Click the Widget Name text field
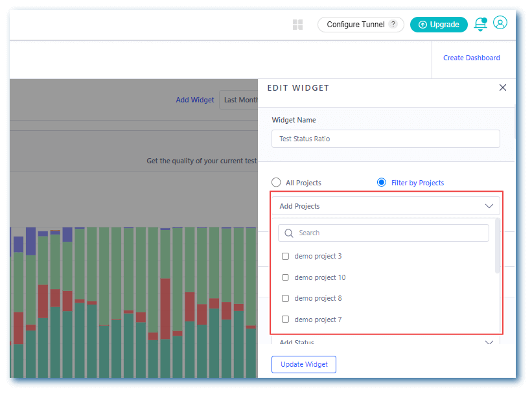532x394 pixels. pyautogui.click(x=386, y=139)
